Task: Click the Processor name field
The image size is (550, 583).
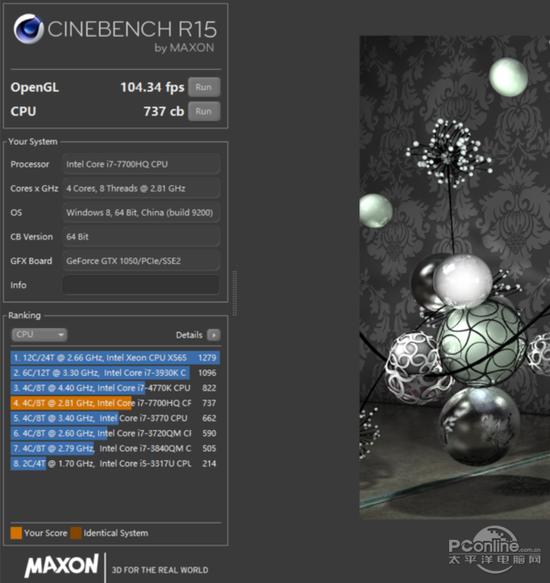Action: [141, 164]
